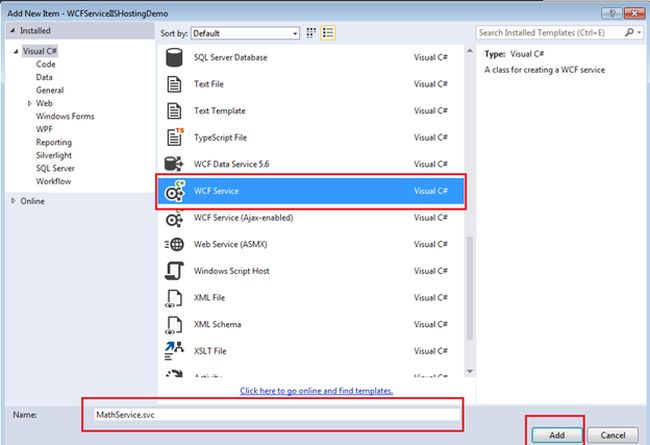Click the XML File icon

[174, 298]
